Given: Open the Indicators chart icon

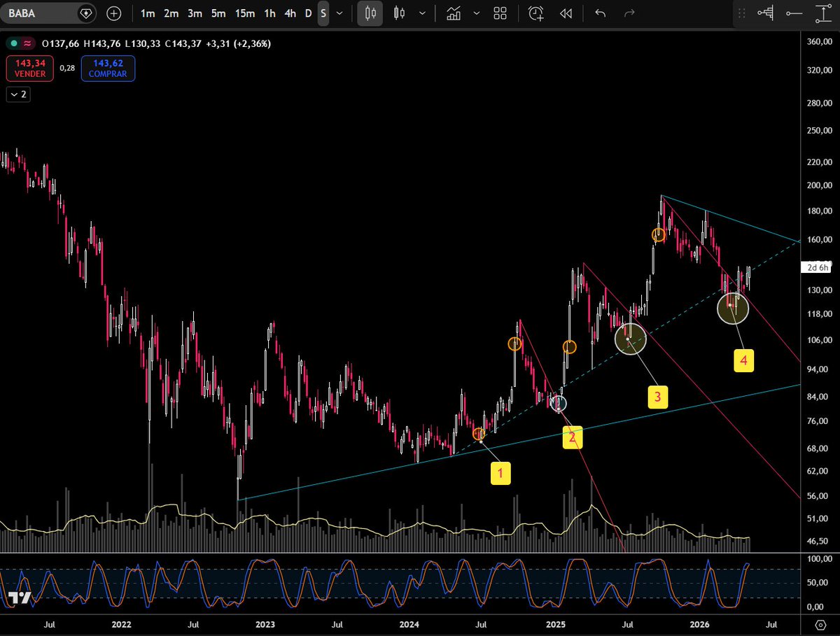Looking at the screenshot, I should [x=454, y=13].
